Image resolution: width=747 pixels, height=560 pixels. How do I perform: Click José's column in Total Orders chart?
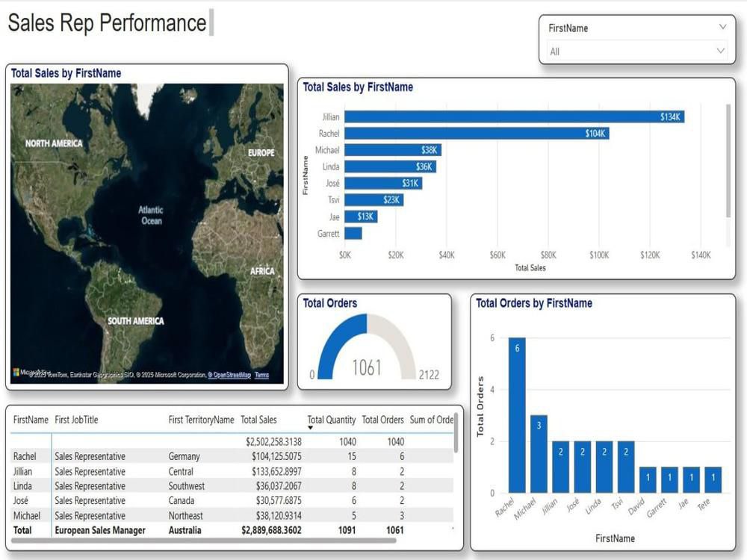[582, 467]
